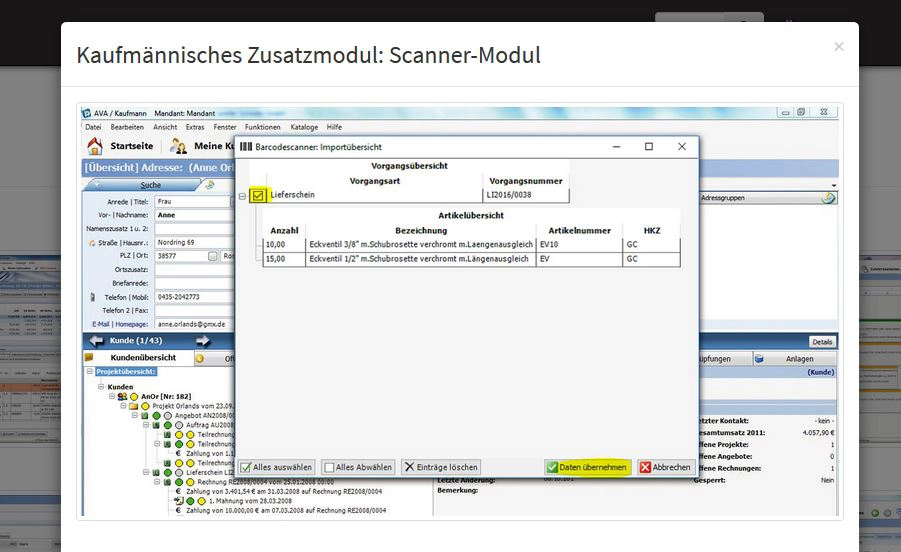The height and width of the screenshot is (552, 901).
Task: Click the Telefon | Mobil input field
Action: click(x=193, y=297)
